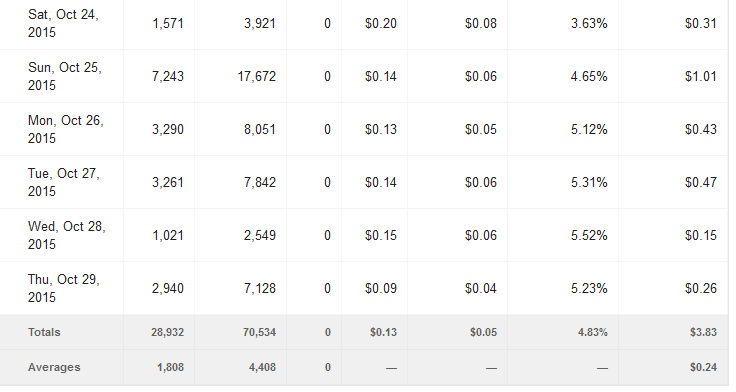This screenshot has height=392, width=736.
Task: Select the Sat, Oct 24, 2015 date cell
Action: click(x=63, y=23)
